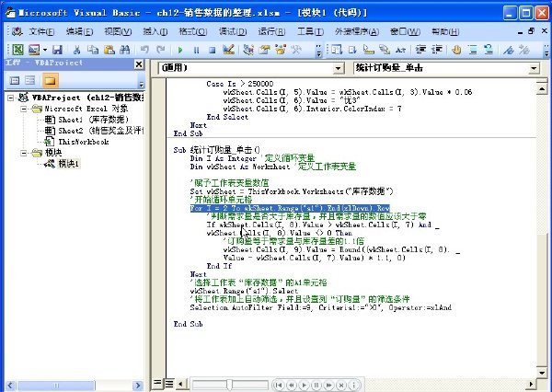Click the player's pause button
This screenshot has width=552, height=392.
point(316,385)
